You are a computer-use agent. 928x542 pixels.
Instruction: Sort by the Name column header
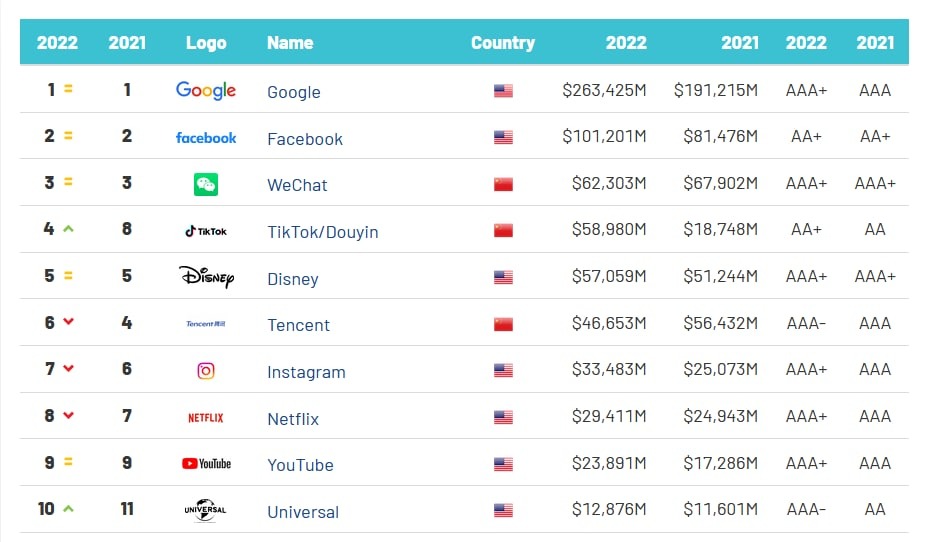point(290,43)
